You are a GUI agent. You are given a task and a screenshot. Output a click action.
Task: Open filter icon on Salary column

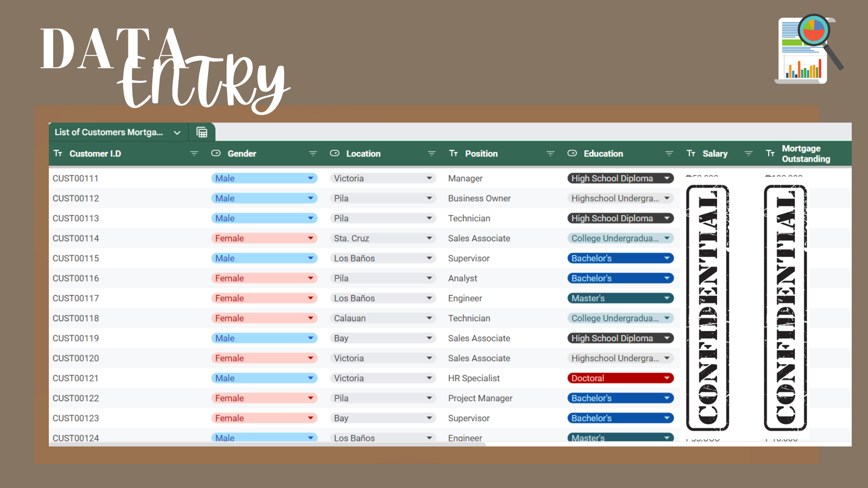point(748,154)
